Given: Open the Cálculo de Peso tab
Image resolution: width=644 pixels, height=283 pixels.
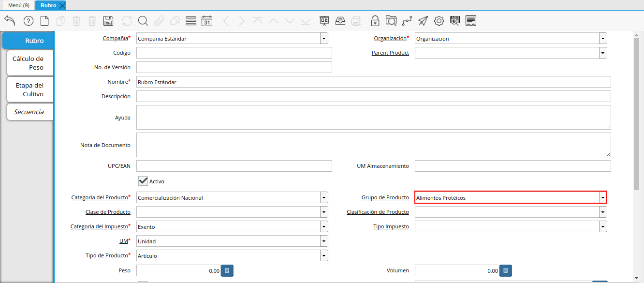Looking at the screenshot, I should (x=30, y=63).
